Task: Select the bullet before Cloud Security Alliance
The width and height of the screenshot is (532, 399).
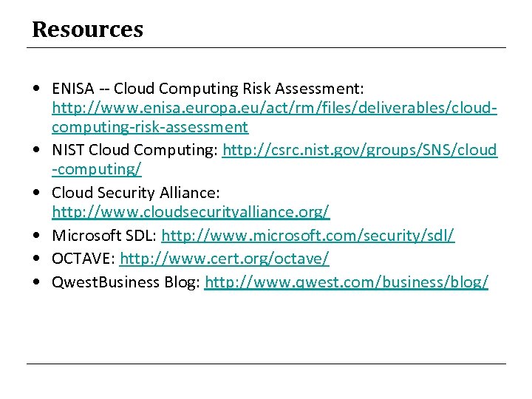Action: point(36,193)
